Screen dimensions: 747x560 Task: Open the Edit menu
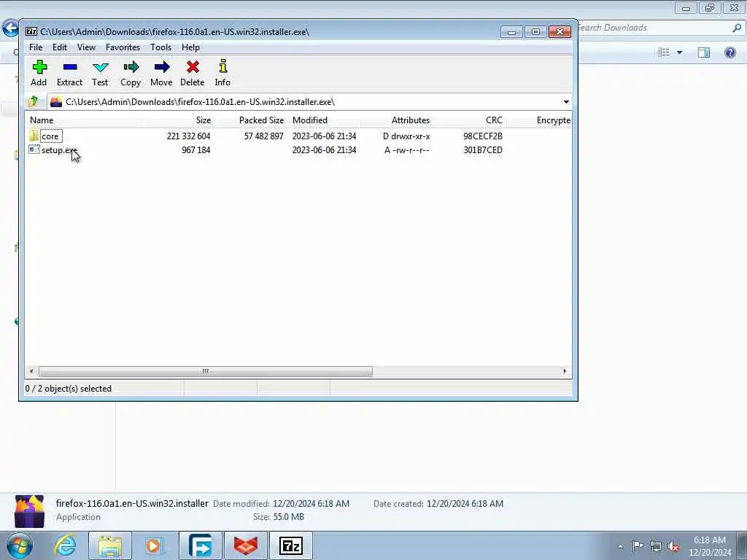60,47
